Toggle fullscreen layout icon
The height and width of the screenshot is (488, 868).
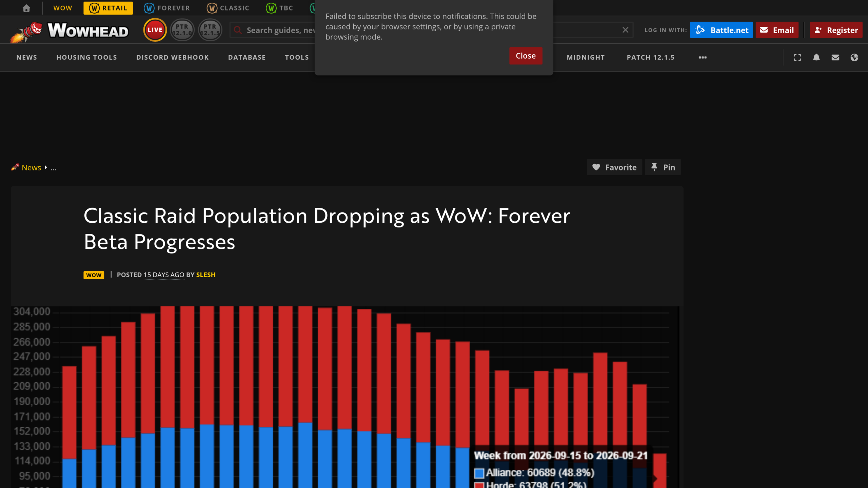point(797,57)
